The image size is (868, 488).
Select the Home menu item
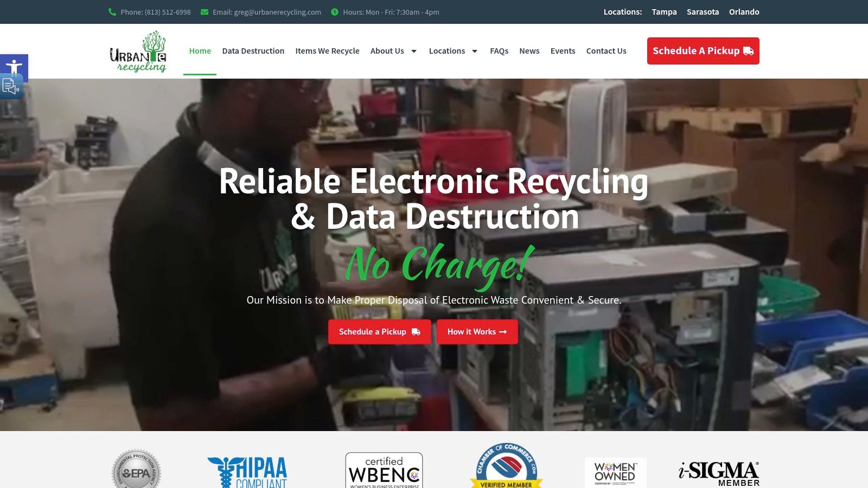pyautogui.click(x=200, y=51)
